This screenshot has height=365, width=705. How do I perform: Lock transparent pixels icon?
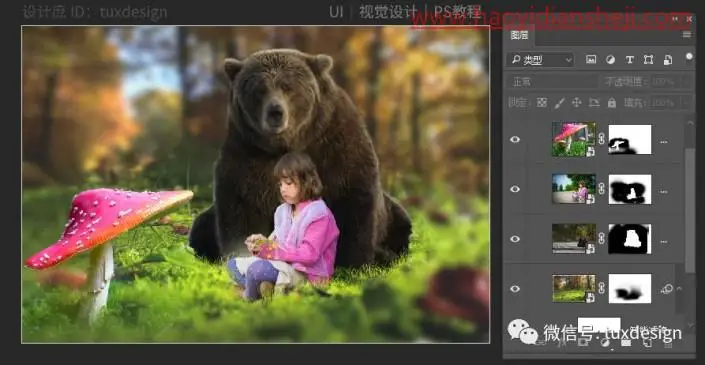click(x=542, y=103)
